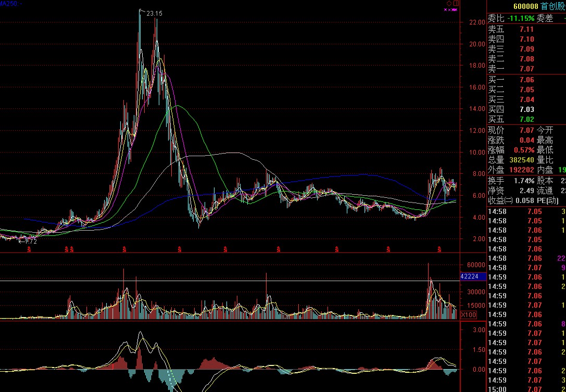Select the 卖四 ask price 7.10

[x=526, y=39]
